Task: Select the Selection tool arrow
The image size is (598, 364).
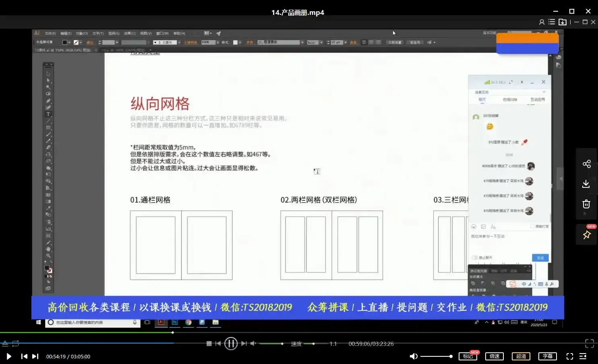Action: point(48,74)
